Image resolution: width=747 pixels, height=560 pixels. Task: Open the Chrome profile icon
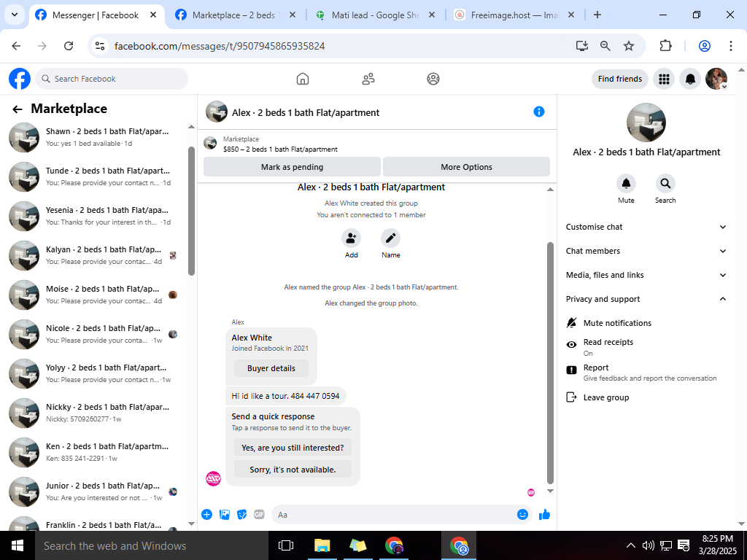[x=705, y=46]
